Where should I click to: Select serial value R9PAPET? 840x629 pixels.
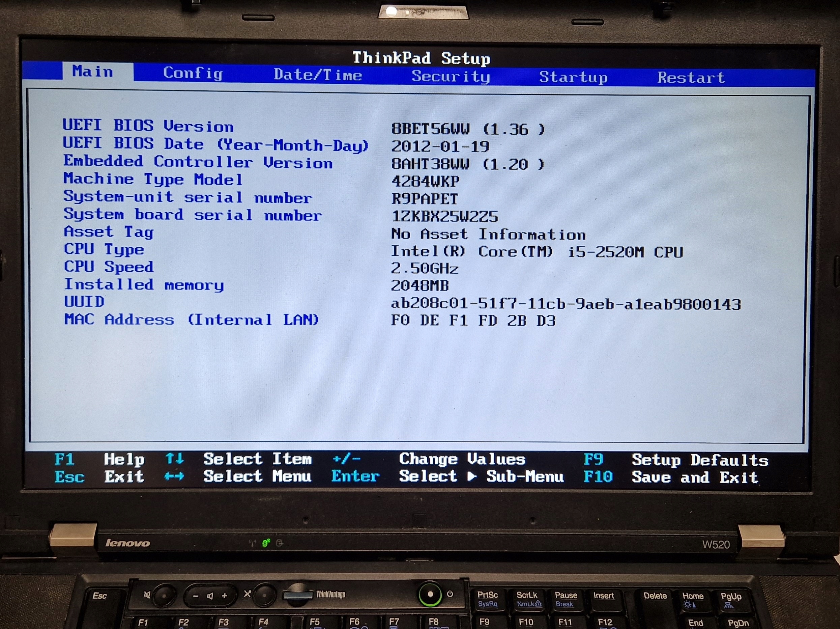425,199
